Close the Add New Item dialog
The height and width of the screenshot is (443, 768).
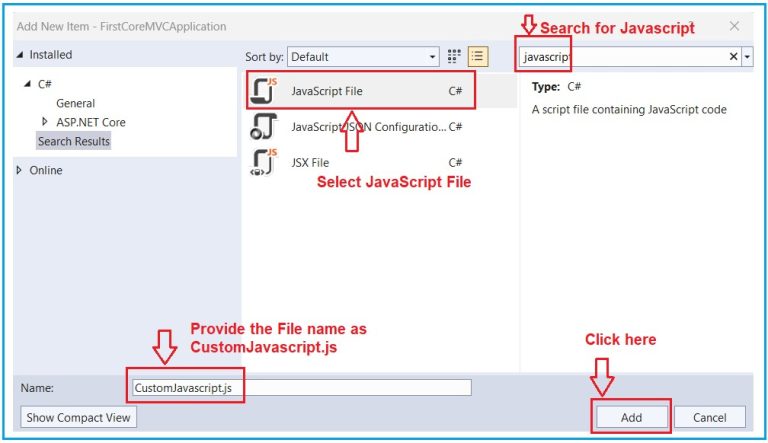point(735,26)
